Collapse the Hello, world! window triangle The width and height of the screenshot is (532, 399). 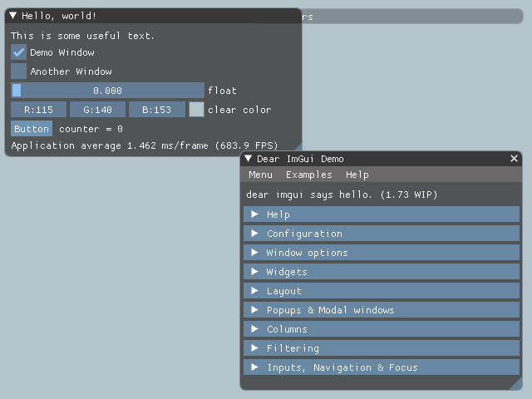(13, 16)
